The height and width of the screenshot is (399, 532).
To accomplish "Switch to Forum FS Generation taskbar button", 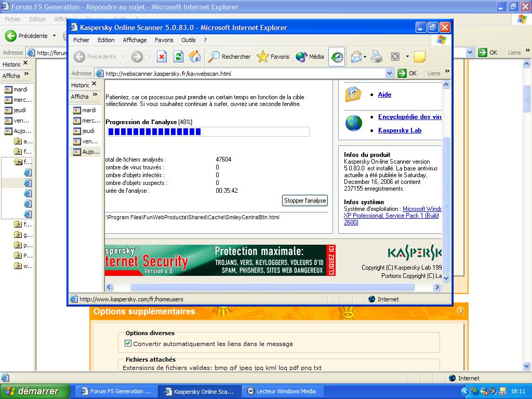I will point(116,391).
